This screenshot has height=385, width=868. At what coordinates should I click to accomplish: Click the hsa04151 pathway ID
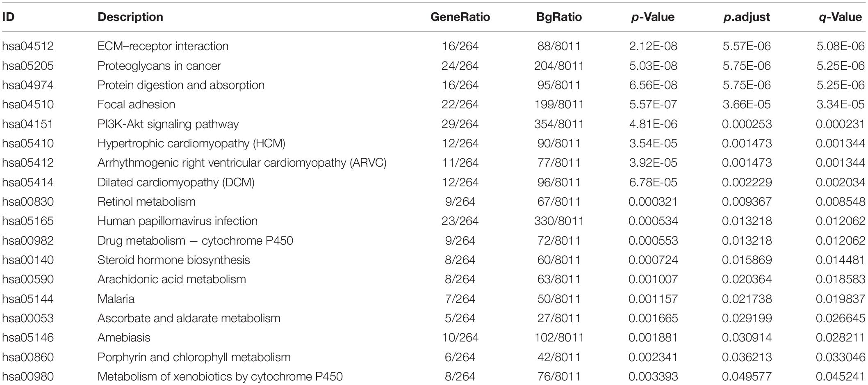pos(28,124)
